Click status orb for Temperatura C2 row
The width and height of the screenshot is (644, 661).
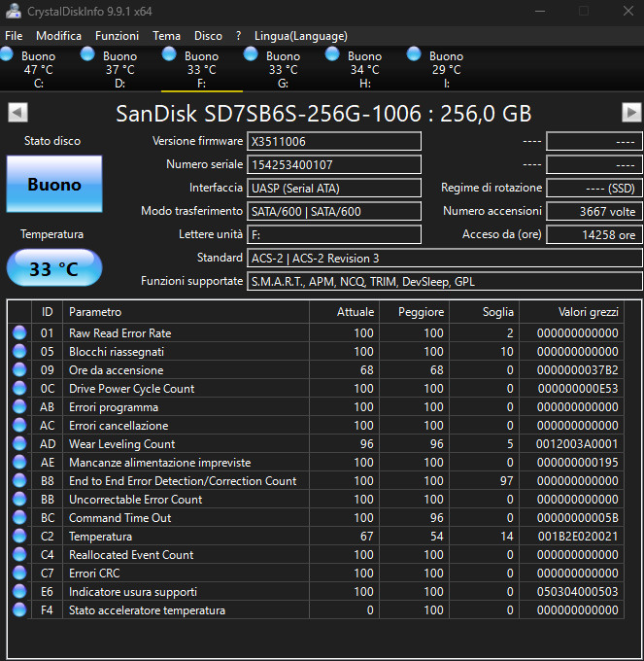19,536
